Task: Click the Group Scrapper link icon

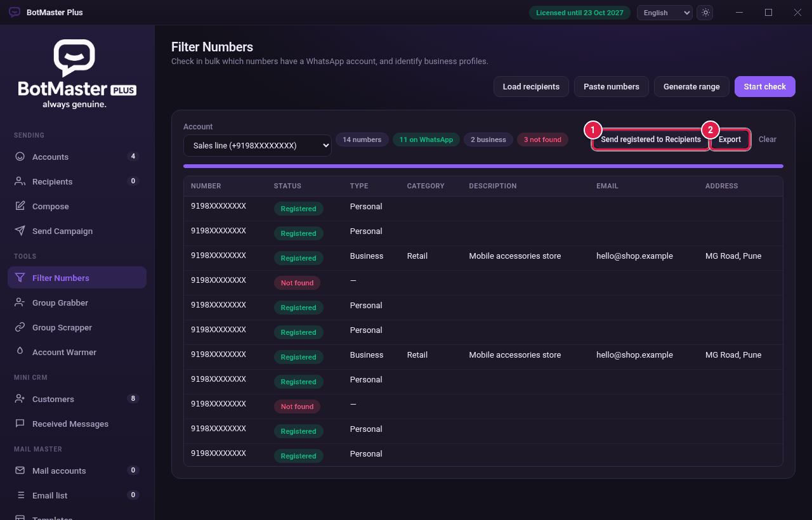Action: [x=20, y=327]
